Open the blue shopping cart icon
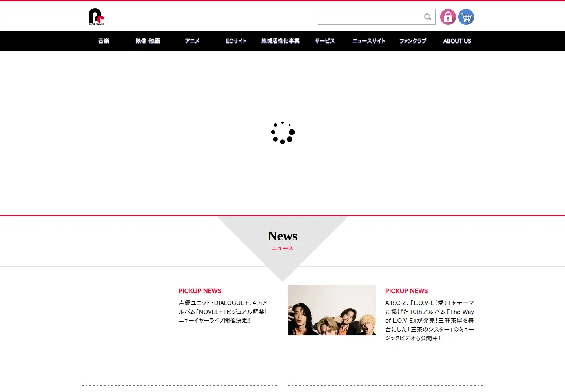 (x=466, y=17)
